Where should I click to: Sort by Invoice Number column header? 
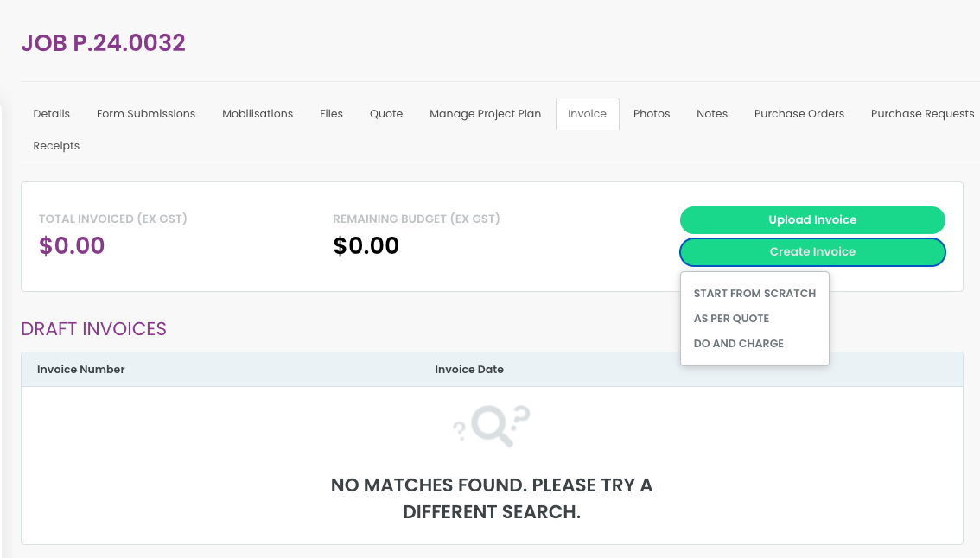pyautogui.click(x=80, y=370)
